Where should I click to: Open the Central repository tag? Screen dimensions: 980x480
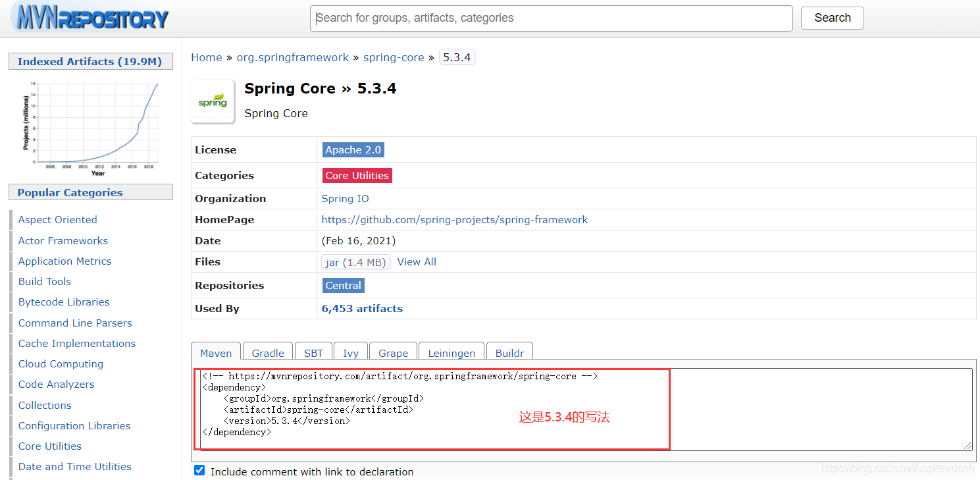tap(344, 286)
